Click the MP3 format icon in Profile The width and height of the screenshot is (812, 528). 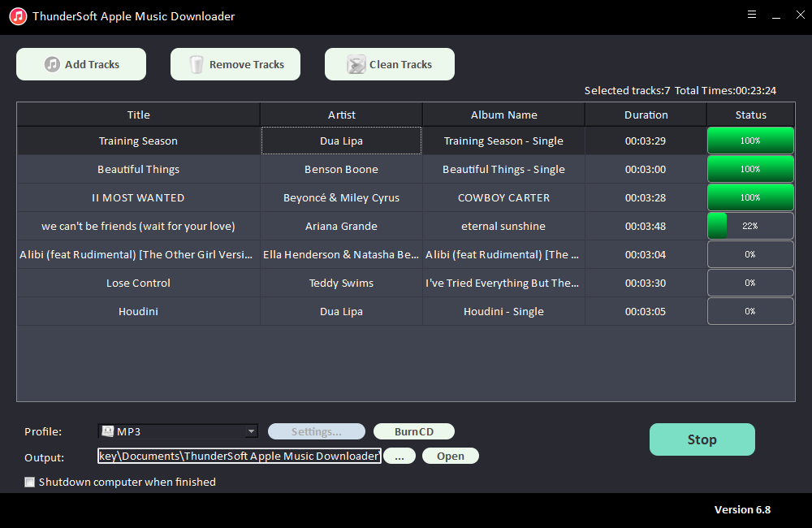coord(107,431)
